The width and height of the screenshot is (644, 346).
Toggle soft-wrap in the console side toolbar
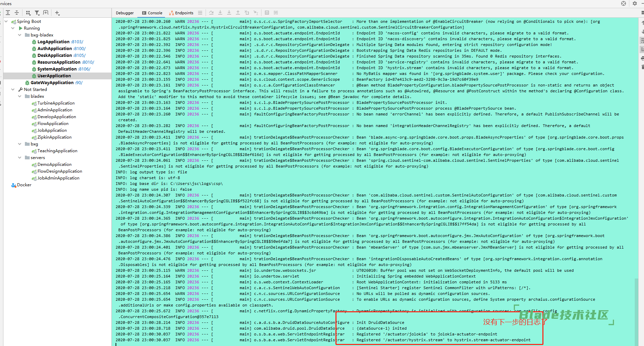642,41
